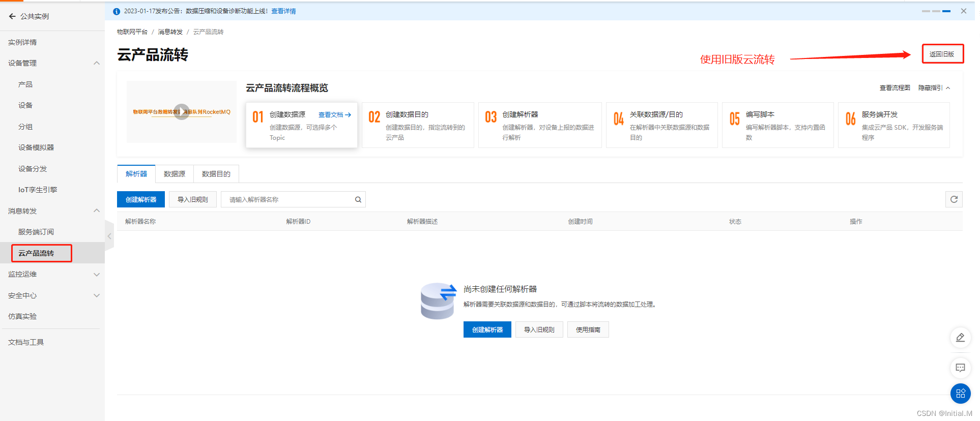
Task: Click the 创建时间 column header
Action: 581,222
